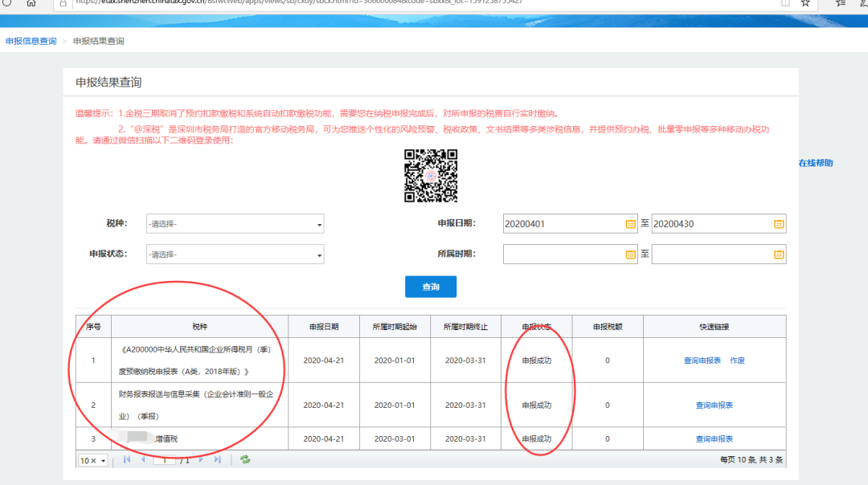This screenshot has height=485, width=868.
Task: Open the 所属时期 start calendar picker
Action: pos(630,255)
